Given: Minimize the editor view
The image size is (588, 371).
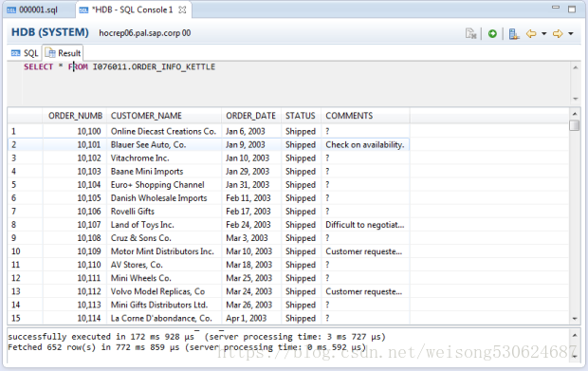Looking at the screenshot, I should click(x=556, y=8).
